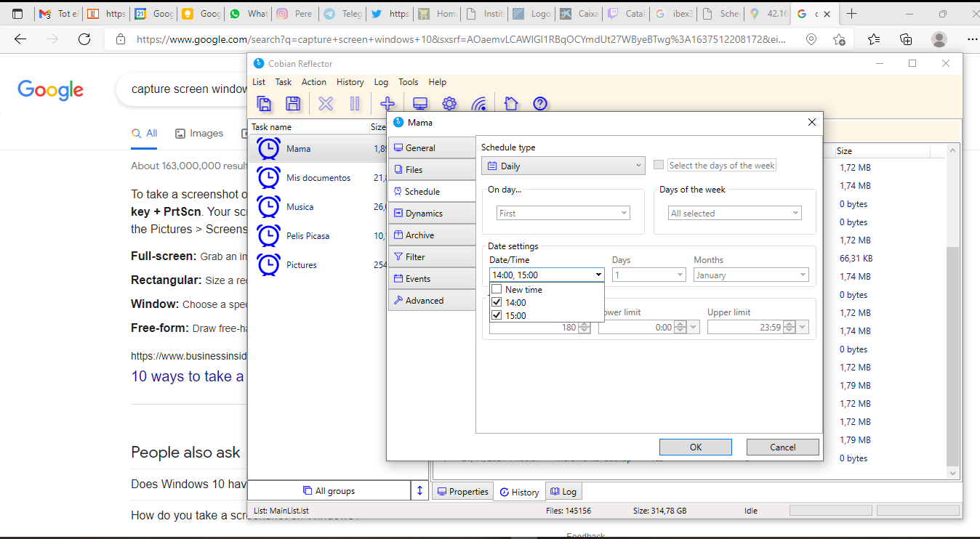Open the List menu
Image resolution: width=980 pixels, height=539 pixels.
tap(259, 82)
